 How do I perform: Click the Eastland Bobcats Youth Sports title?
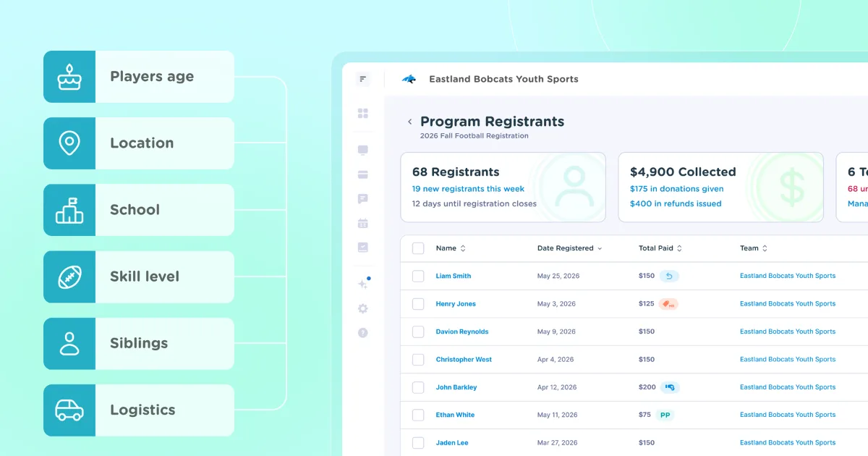tap(503, 79)
